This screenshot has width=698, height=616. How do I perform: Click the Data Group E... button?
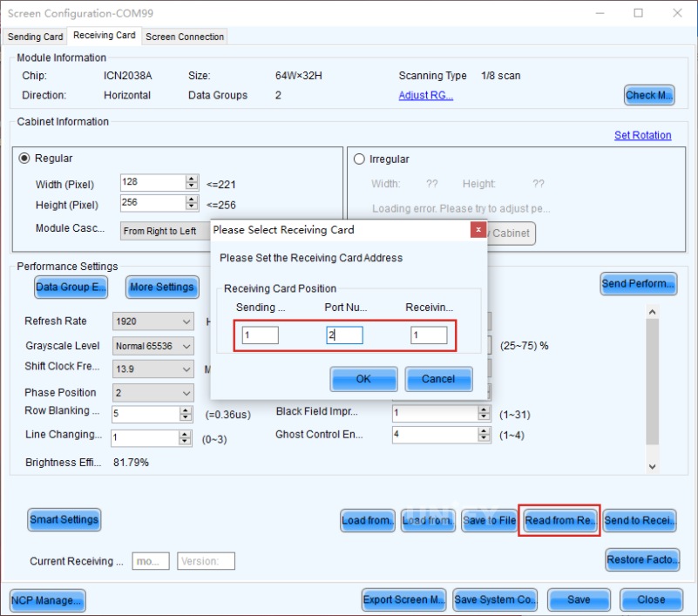coord(71,287)
